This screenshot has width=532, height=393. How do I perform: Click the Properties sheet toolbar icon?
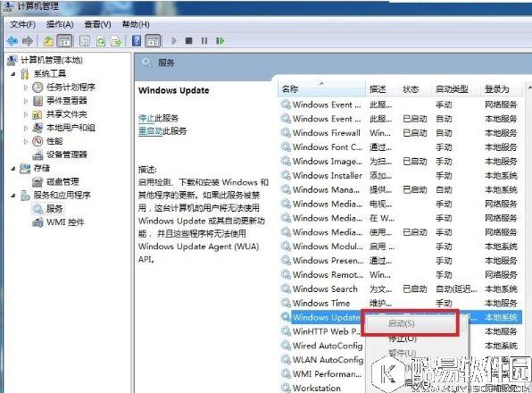coord(85,41)
